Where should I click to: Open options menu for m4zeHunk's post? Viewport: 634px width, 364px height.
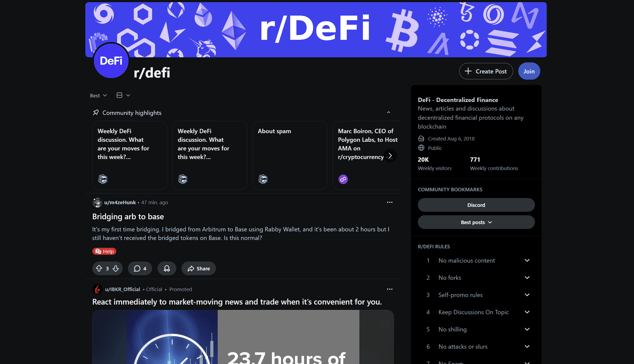(x=390, y=202)
